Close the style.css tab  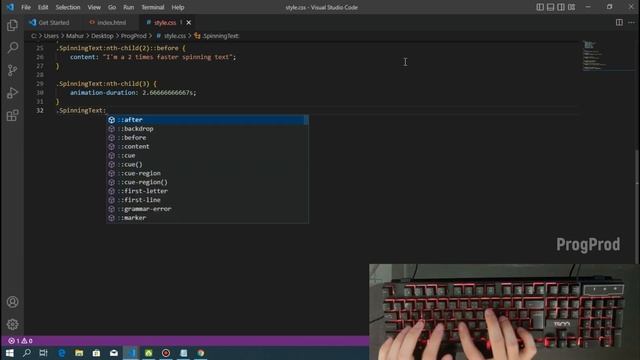pos(189,22)
